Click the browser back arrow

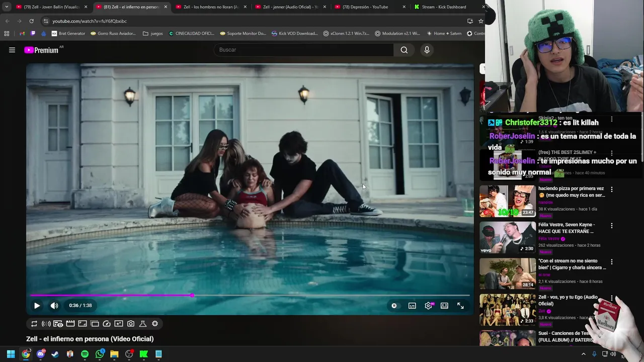7,21
